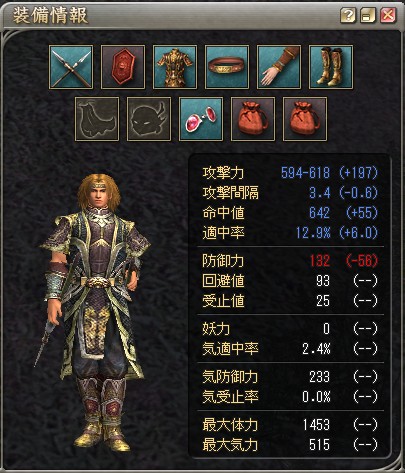Select the empty cape equipment slot
The height and width of the screenshot is (473, 405).
pos(97,119)
